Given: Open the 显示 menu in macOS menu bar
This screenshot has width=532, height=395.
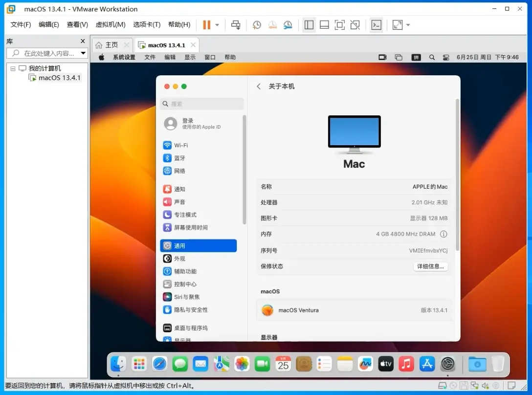Looking at the screenshot, I should (x=190, y=57).
